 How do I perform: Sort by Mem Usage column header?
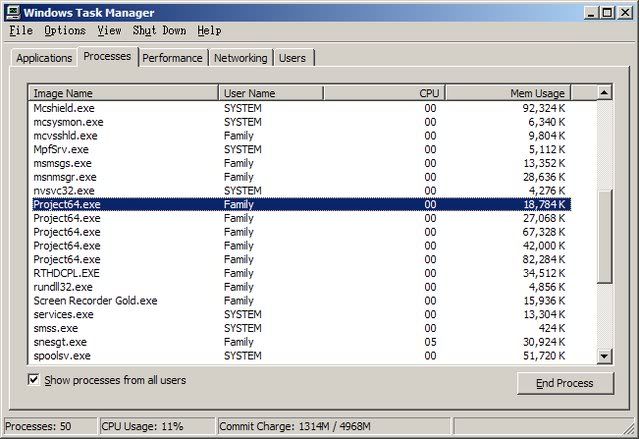pos(508,93)
